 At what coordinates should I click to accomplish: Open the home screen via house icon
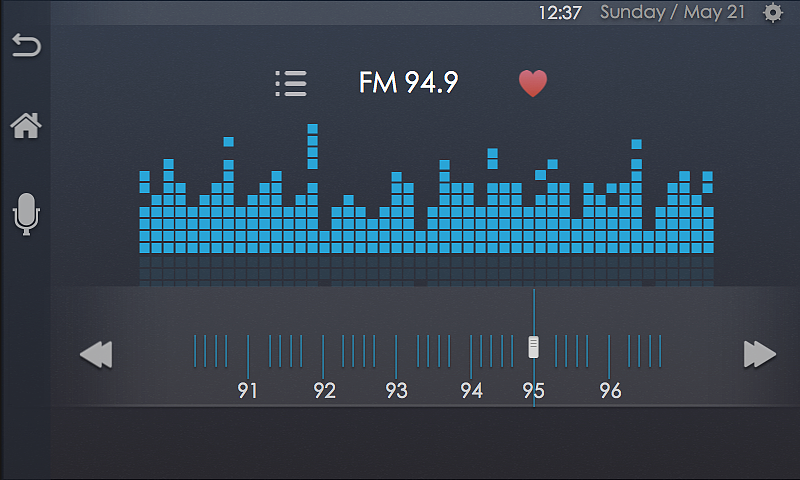click(26, 125)
